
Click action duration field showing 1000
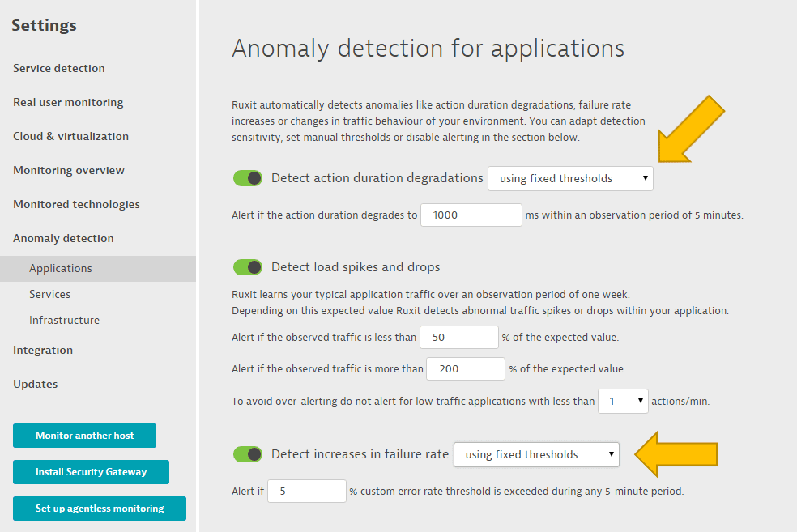[x=471, y=215]
